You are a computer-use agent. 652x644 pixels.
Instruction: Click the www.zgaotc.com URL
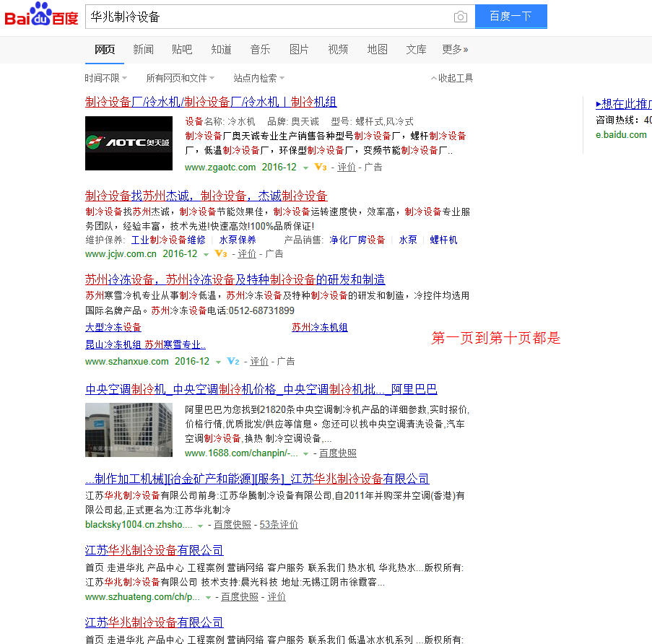pos(220,167)
